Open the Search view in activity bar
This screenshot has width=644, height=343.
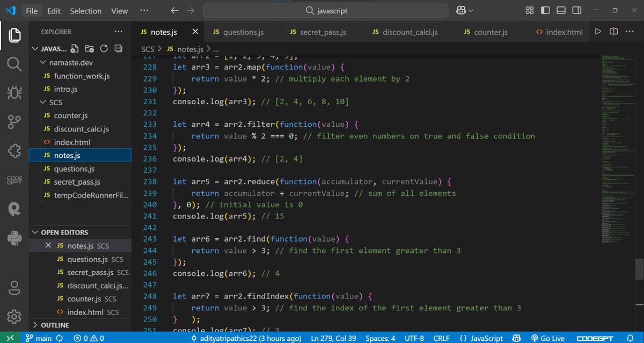[x=14, y=64]
